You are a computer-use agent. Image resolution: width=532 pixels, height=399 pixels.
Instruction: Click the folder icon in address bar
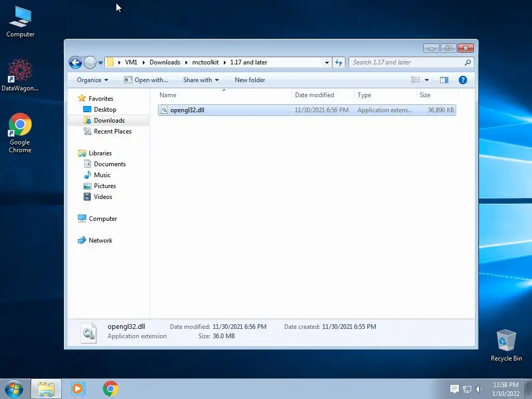[x=110, y=62]
